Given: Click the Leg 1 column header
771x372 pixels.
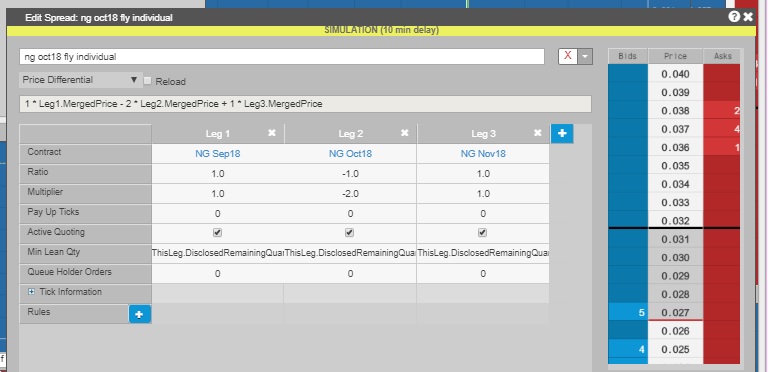Looking at the screenshot, I should click(x=217, y=134).
